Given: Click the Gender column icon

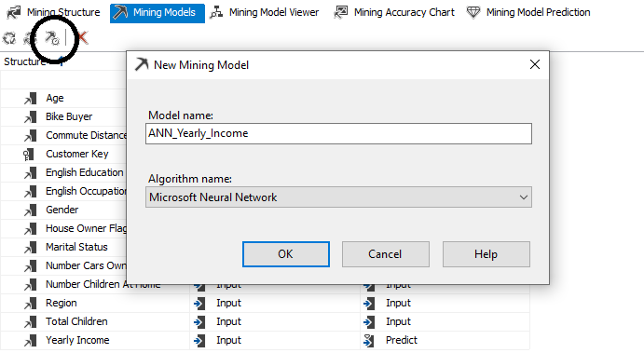Looking at the screenshot, I should click(30, 210).
